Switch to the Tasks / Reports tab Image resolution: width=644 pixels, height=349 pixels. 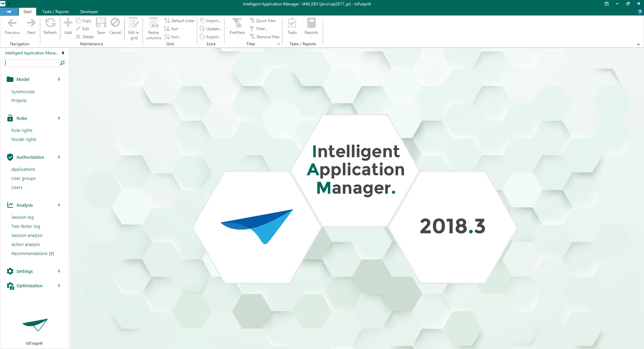55,12
